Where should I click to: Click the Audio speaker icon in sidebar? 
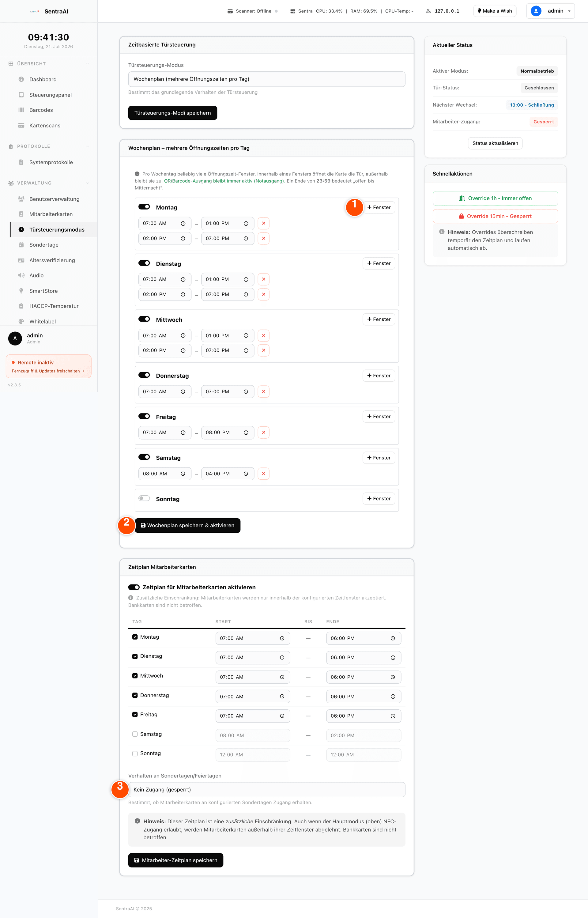click(x=21, y=275)
